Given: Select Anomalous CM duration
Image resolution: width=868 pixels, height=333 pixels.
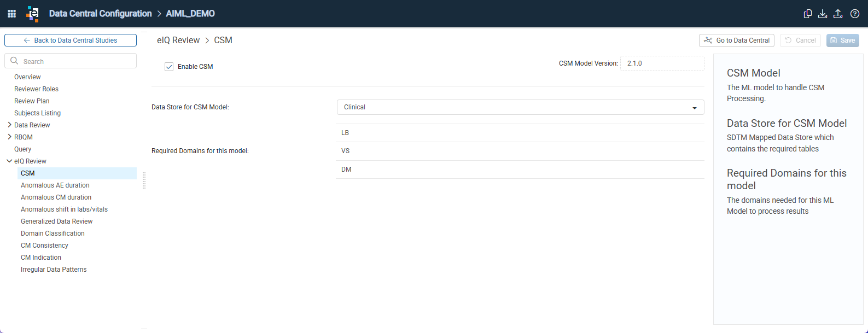Looking at the screenshot, I should pyautogui.click(x=56, y=197).
